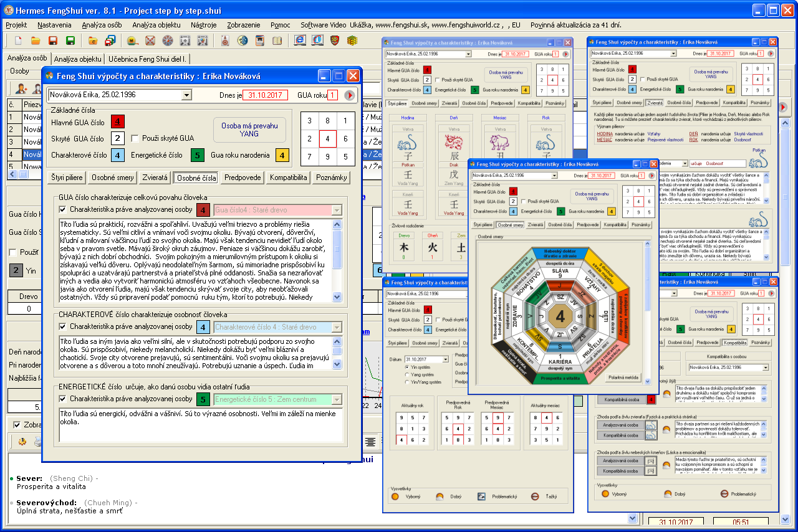Image resolution: width=798 pixels, height=532 pixels.
Task: Tick the Použiť checkbox in main window
Action: coord(13,252)
